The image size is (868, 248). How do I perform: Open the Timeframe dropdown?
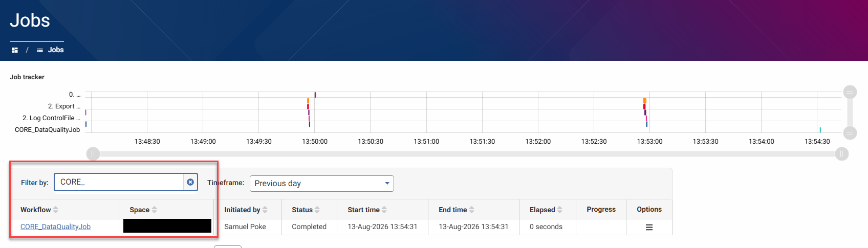321,184
